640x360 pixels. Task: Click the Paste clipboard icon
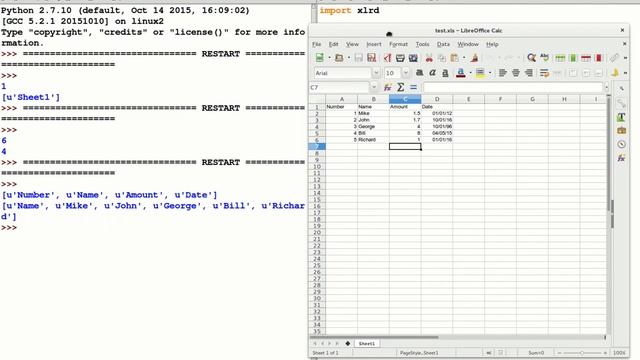point(454,58)
